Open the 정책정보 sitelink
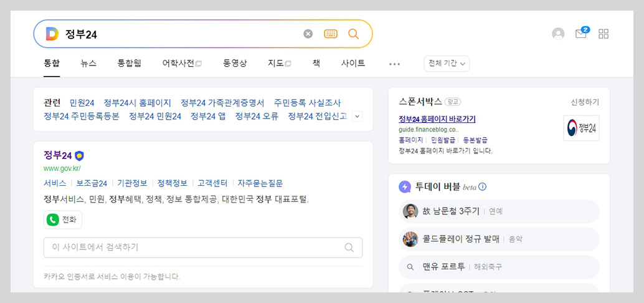Image resolution: width=644 pixels, height=303 pixels. tap(173, 183)
